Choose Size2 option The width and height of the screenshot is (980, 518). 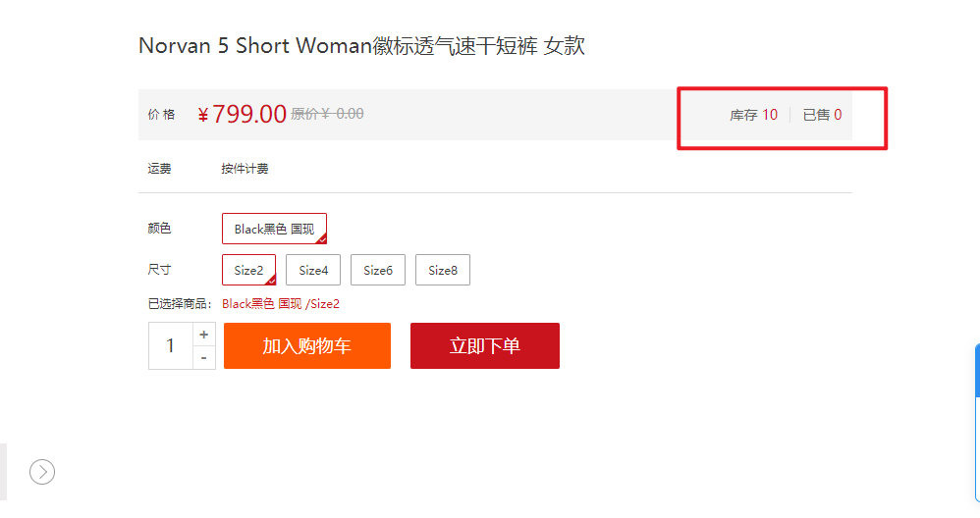point(248,270)
